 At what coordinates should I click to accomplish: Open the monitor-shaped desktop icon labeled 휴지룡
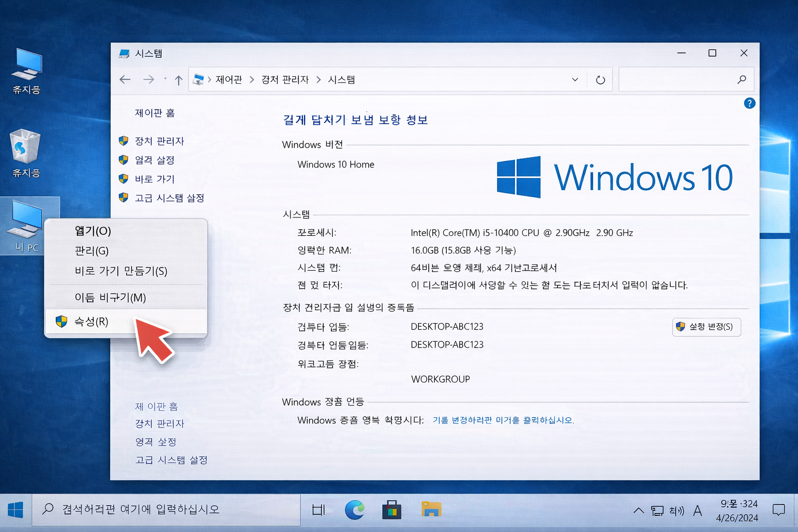[x=27, y=71]
